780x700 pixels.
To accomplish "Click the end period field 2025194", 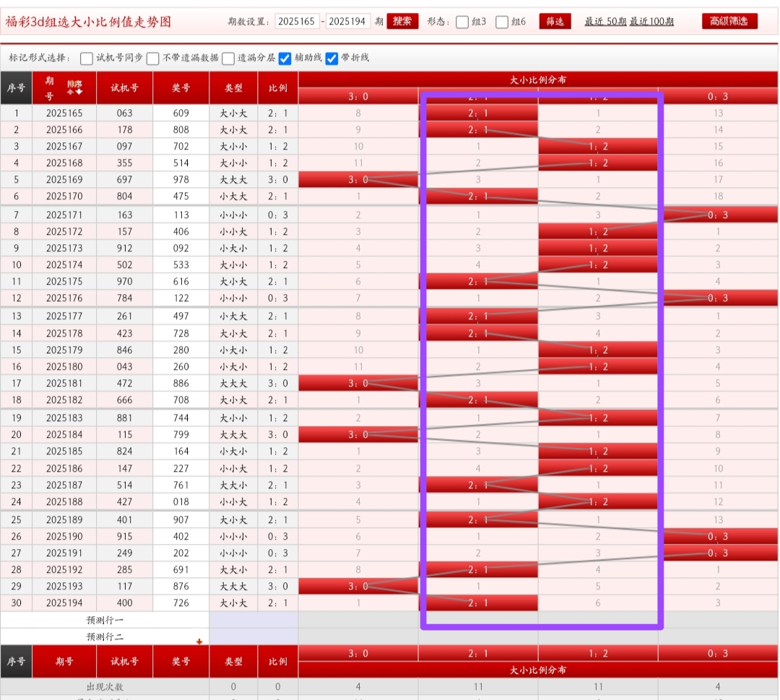I will point(349,22).
